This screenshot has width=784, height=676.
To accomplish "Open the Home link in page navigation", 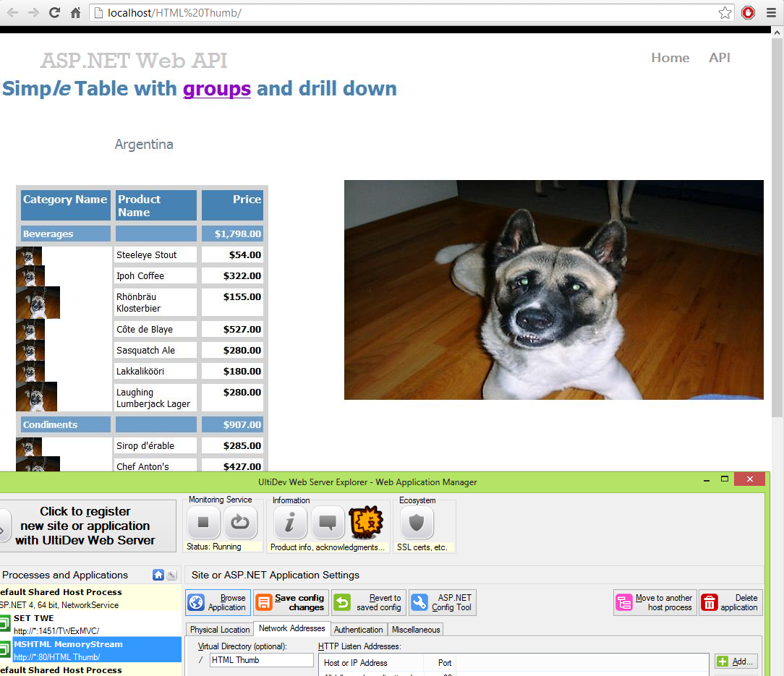I will [x=670, y=58].
